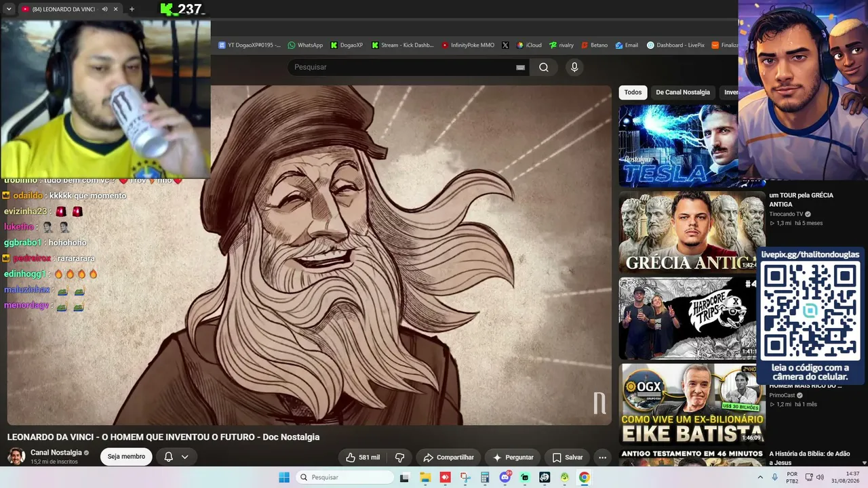868x488 pixels.
Task: Show hidden system tray icons chevron
Action: 760,477
